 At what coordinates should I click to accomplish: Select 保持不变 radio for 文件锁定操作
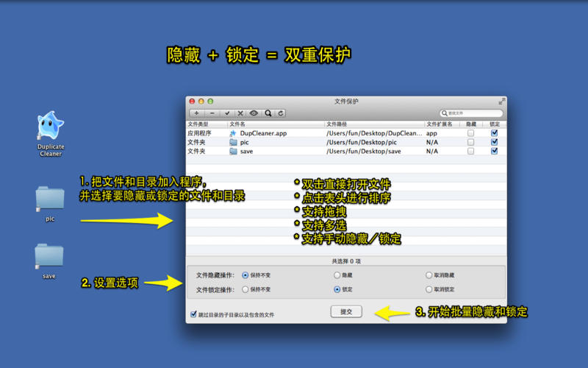click(245, 289)
